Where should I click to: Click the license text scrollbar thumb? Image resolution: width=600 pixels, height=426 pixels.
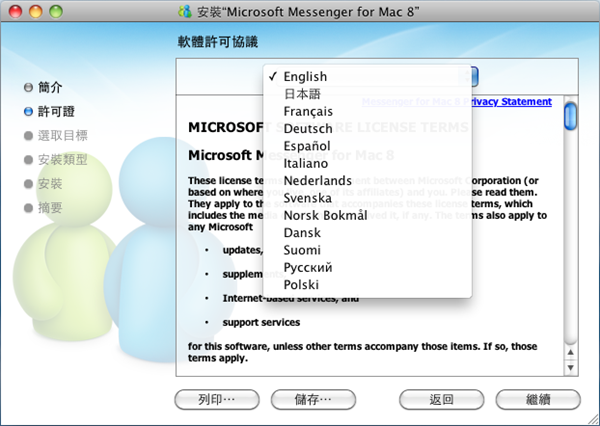[x=570, y=116]
